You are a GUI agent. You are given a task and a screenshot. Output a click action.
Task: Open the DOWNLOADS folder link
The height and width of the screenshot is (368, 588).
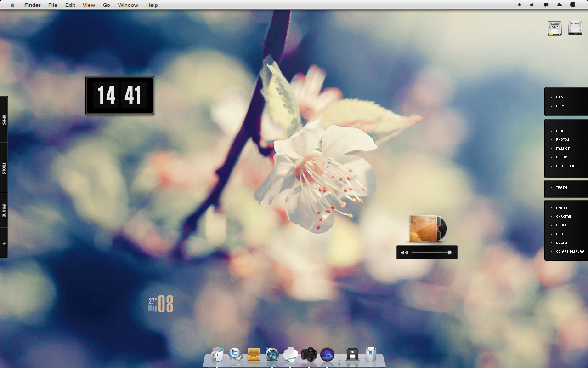click(x=567, y=166)
